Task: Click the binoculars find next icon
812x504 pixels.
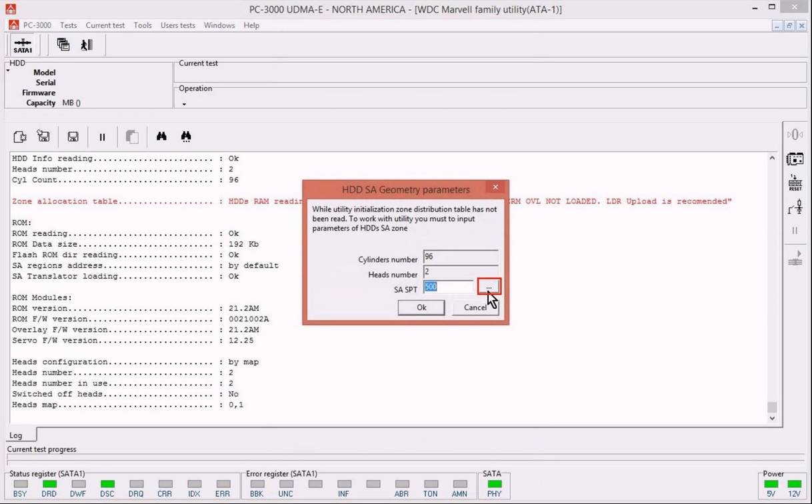Action: (x=186, y=137)
